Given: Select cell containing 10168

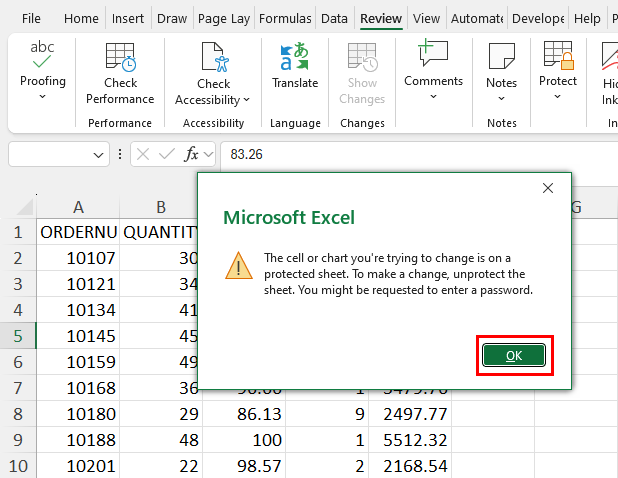Looking at the screenshot, I should [78, 388].
